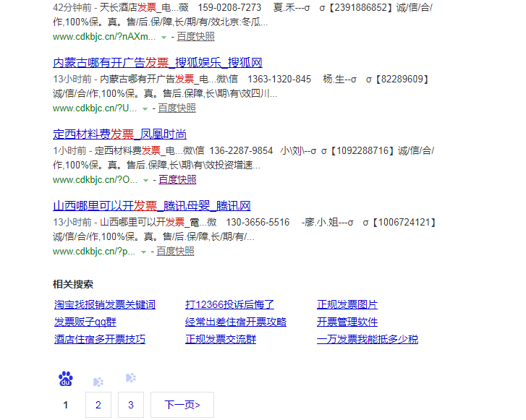Go to results page 2

pos(98,405)
